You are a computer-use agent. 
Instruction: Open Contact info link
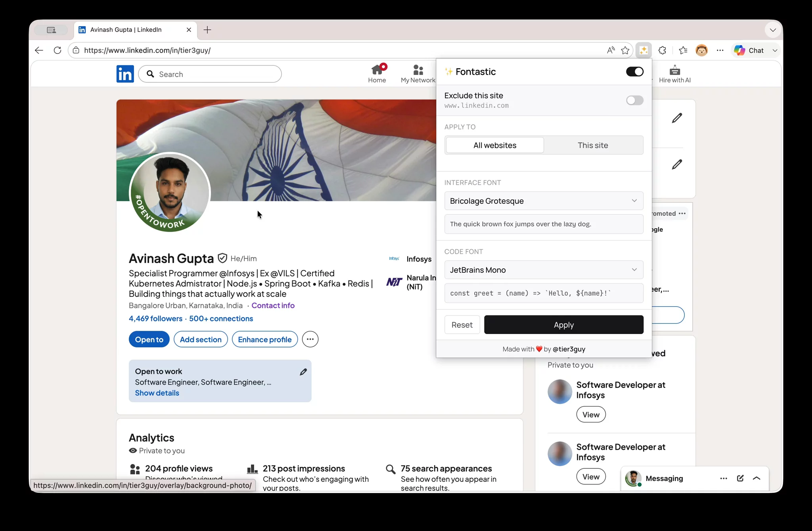273,306
